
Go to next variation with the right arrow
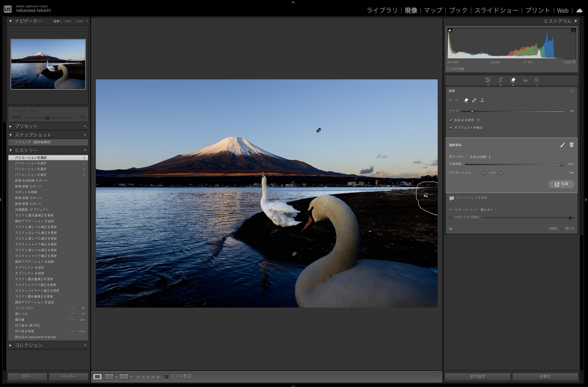501,173
